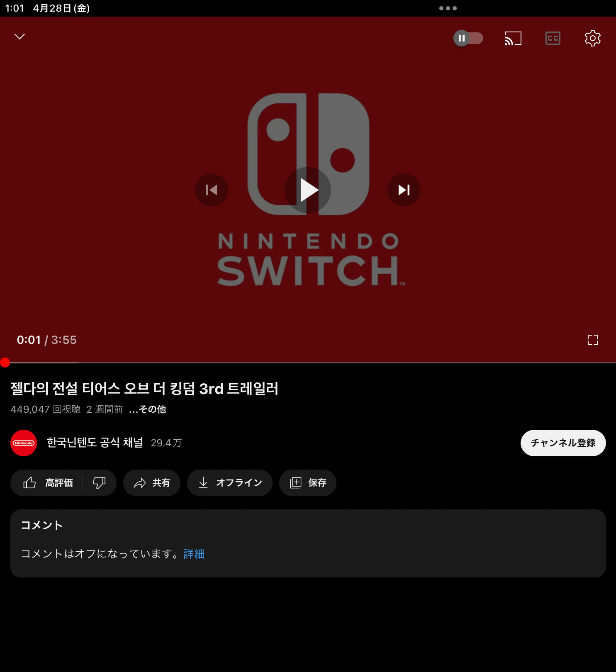Open the Nintendo channel avatar
The height and width of the screenshot is (672, 616).
click(x=24, y=443)
